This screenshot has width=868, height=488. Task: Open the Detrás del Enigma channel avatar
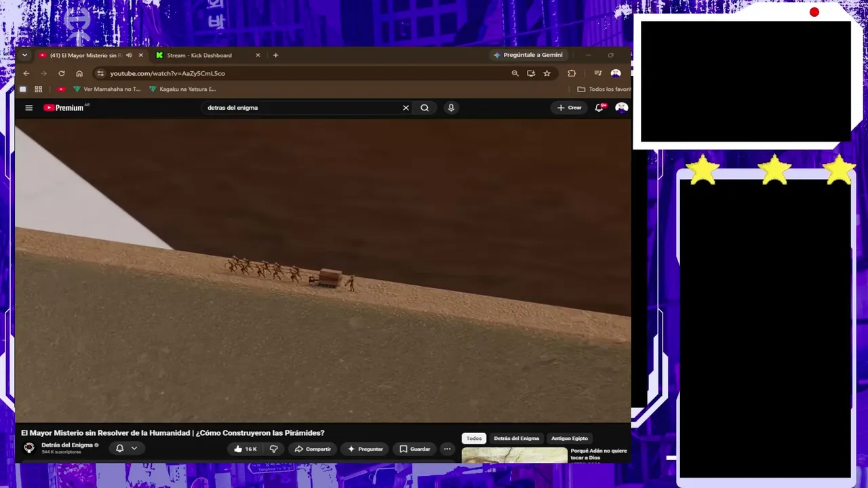[x=29, y=448]
